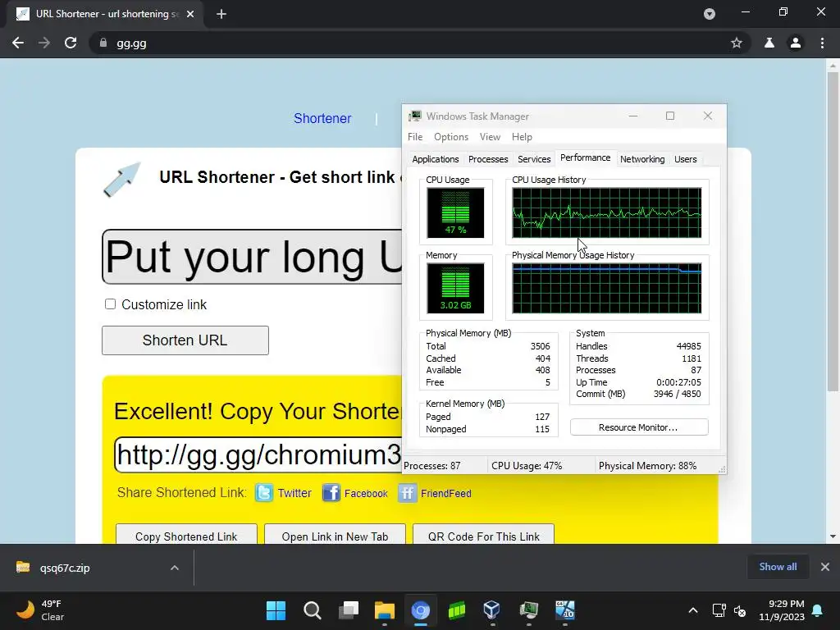The image size is (840, 630).
Task: Click the FriendFeed text link
Action: 445,493
